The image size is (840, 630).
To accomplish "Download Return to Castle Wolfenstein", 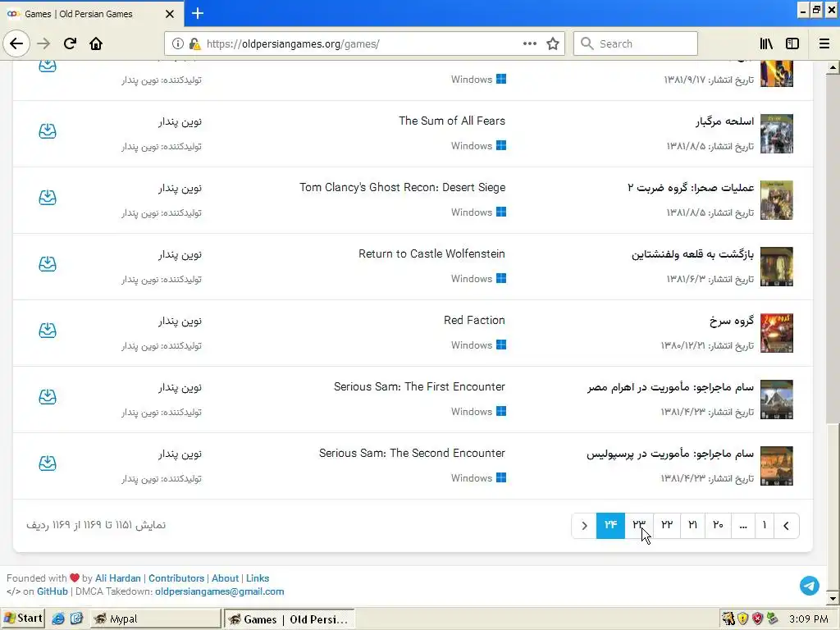I will click(48, 263).
